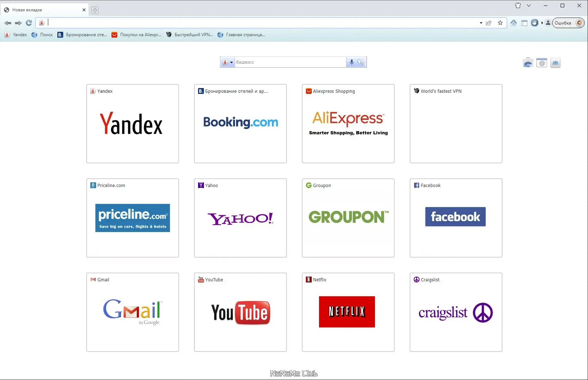Open the Покупки на Aliexpr... bookmark
Viewport: 588px width, 380px height.
pos(136,35)
